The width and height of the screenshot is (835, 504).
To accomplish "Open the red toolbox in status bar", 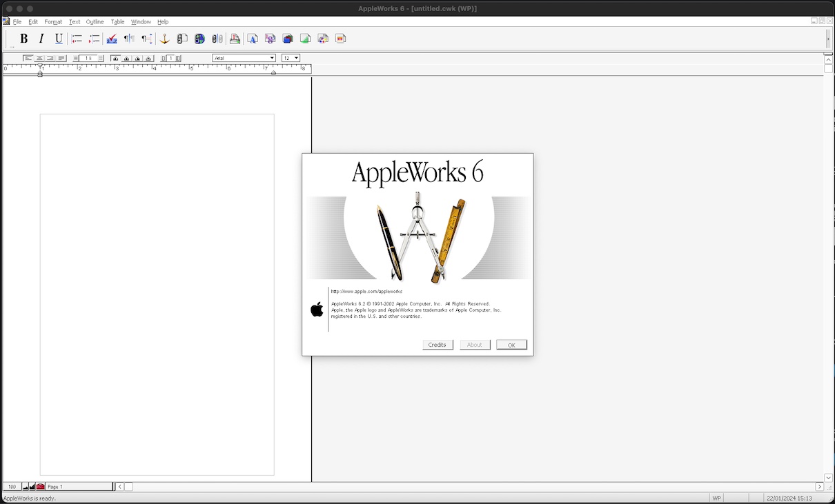I will (41, 487).
